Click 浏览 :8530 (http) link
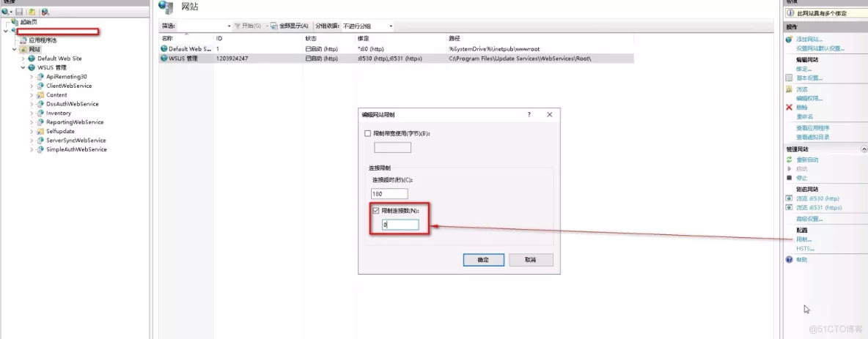Viewport: 868px width, 339px height. coord(817,198)
